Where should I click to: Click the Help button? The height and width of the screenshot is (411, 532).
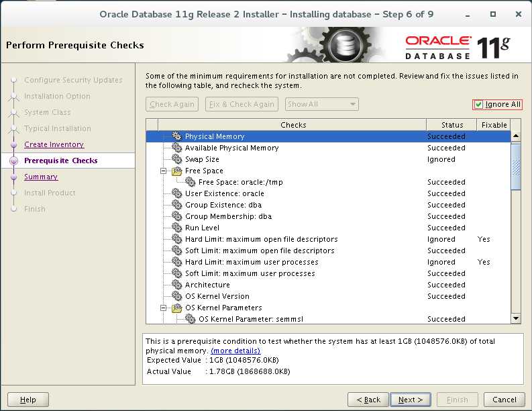click(x=28, y=400)
